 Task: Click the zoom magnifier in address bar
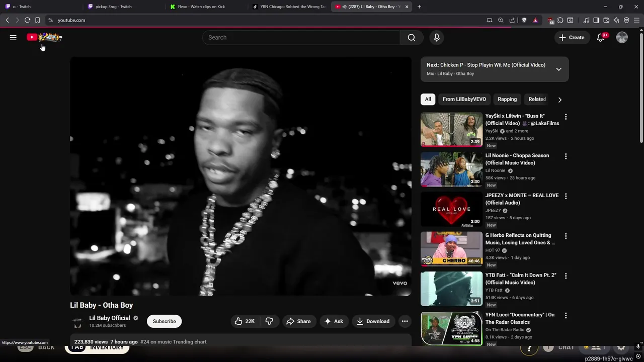pos(501,20)
